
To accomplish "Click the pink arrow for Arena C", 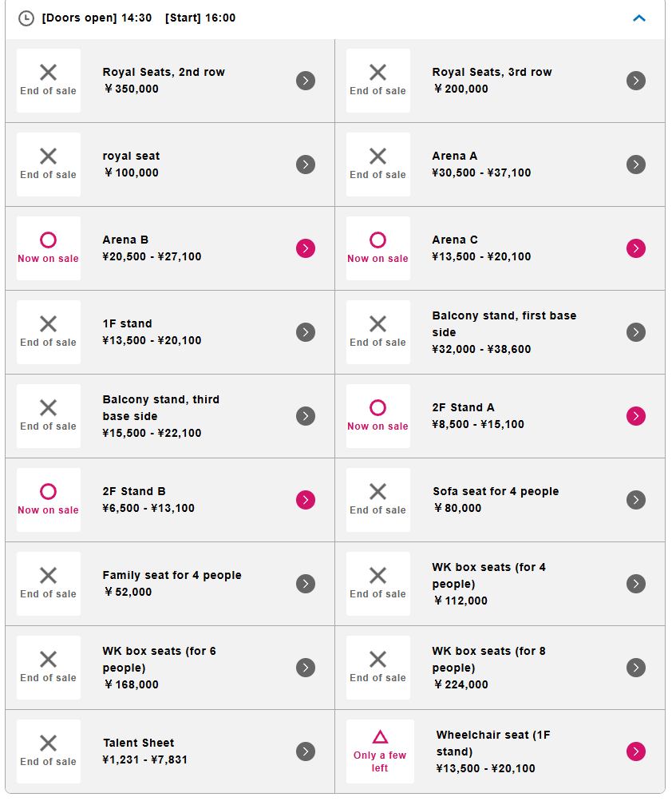I will click(635, 248).
